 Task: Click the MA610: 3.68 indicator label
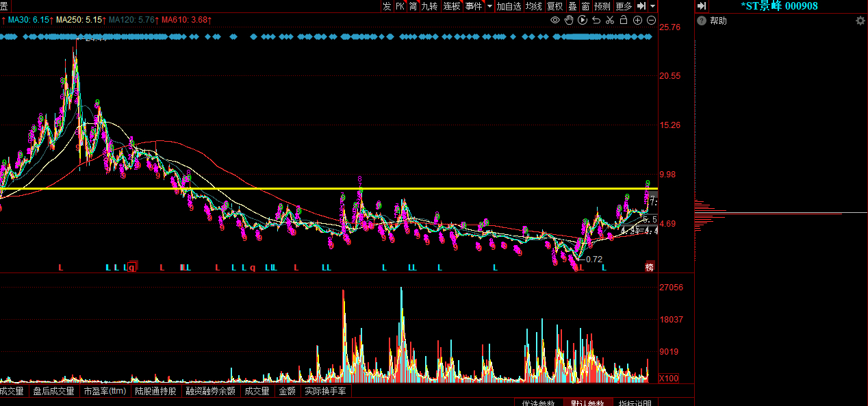[x=185, y=20]
